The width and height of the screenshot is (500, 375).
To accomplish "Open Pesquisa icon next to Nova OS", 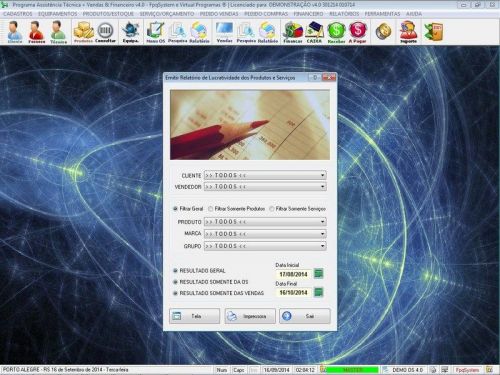I will click(177, 32).
